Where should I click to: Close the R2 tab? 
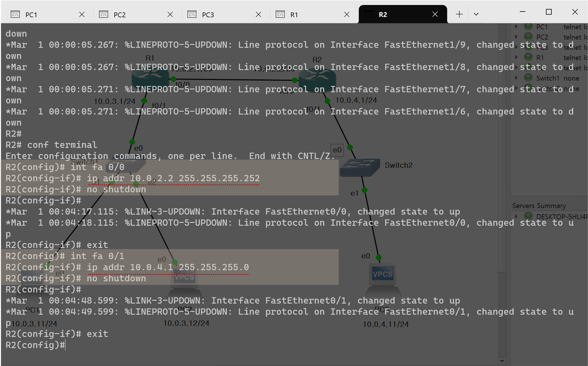pyautogui.click(x=435, y=14)
